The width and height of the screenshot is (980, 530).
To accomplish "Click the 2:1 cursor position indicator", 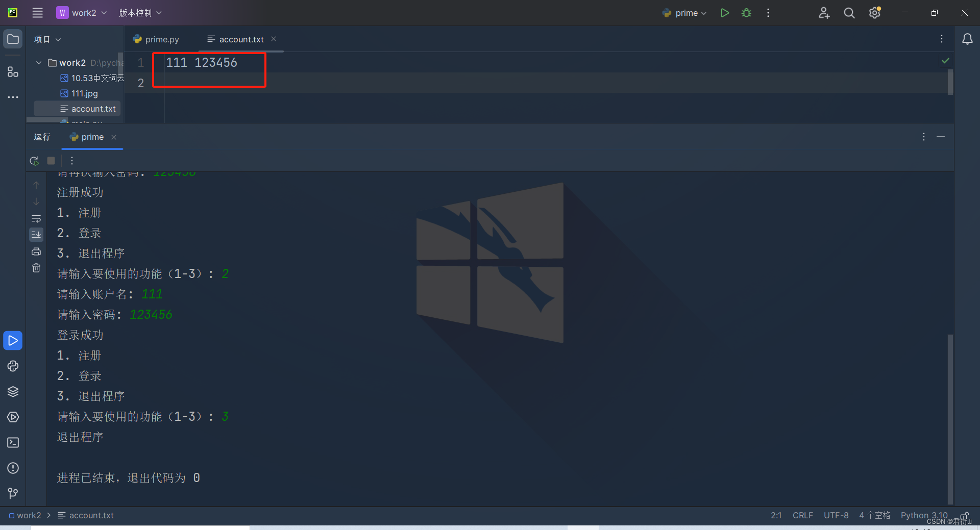I will coord(776,515).
